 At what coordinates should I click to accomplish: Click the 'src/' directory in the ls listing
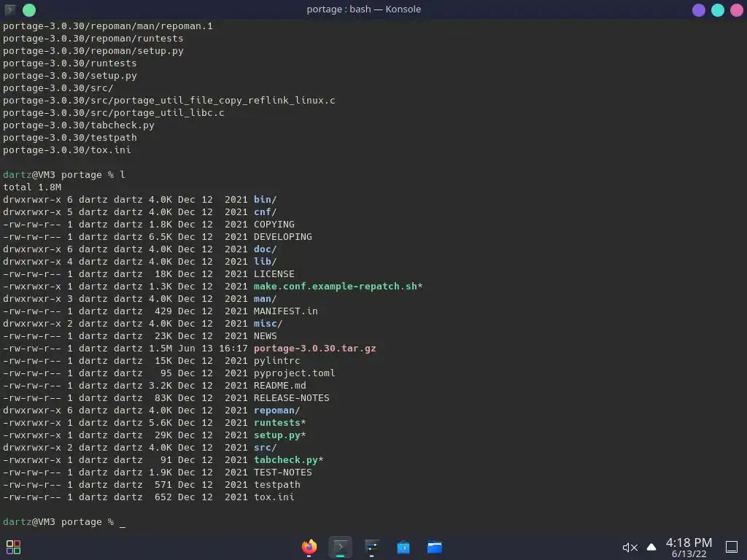point(265,447)
